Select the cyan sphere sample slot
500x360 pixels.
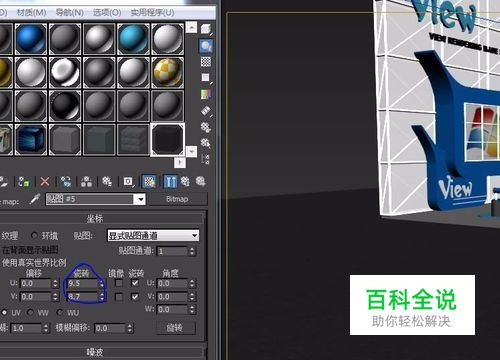click(133, 39)
